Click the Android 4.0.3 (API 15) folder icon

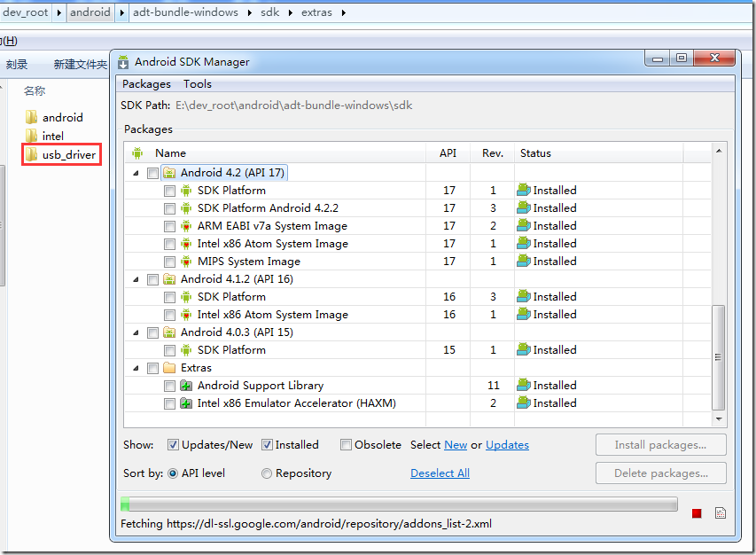169,332
